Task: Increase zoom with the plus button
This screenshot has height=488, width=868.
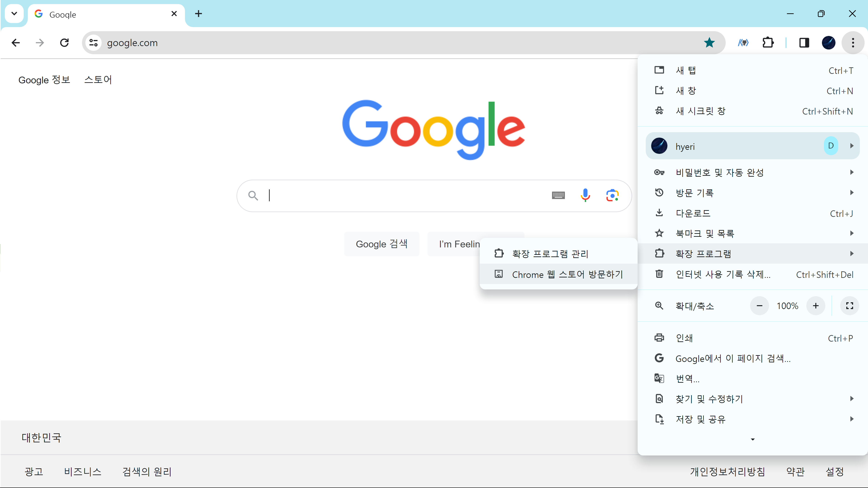Action: click(x=815, y=306)
